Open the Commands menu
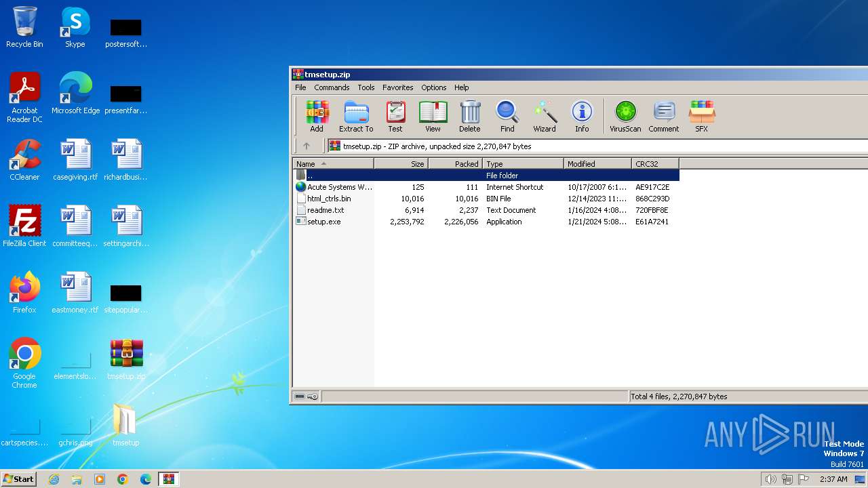This screenshot has width=868, height=488. click(x=332, y=87)
